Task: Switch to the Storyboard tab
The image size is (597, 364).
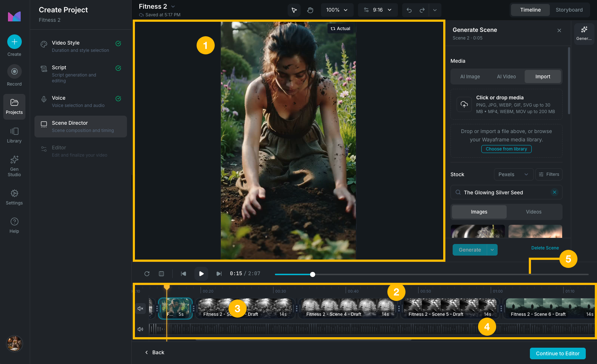Action: (x=569, y=10)
